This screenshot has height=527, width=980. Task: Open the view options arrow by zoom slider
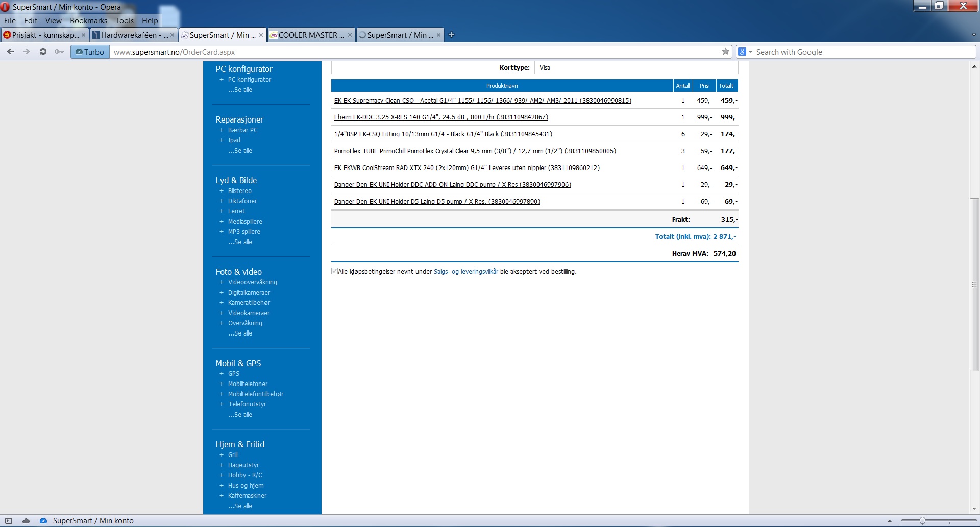[890, 521]
